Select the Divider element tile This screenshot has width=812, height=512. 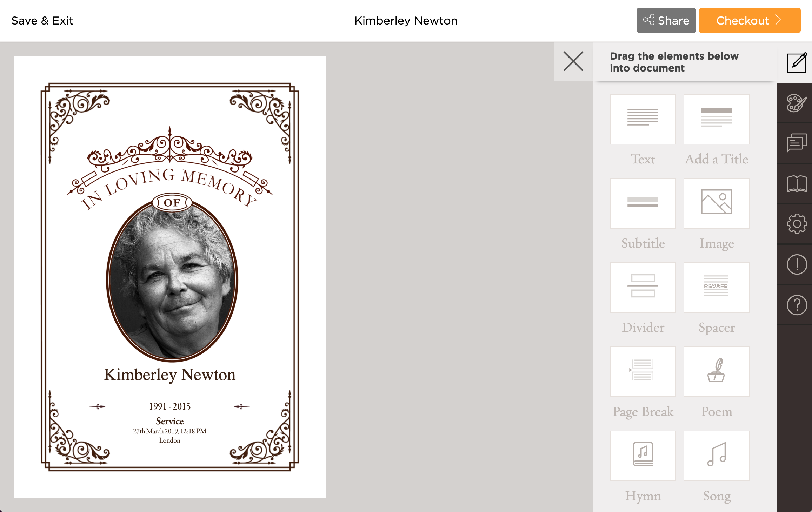click(643, 288)
